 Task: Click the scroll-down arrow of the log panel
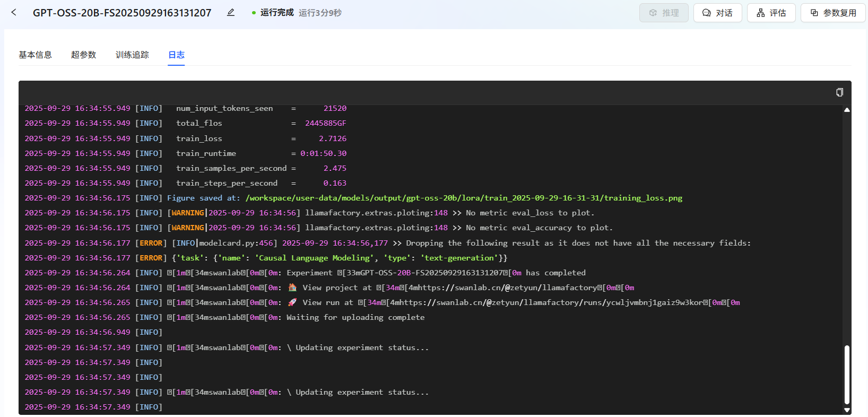(847, 410)
